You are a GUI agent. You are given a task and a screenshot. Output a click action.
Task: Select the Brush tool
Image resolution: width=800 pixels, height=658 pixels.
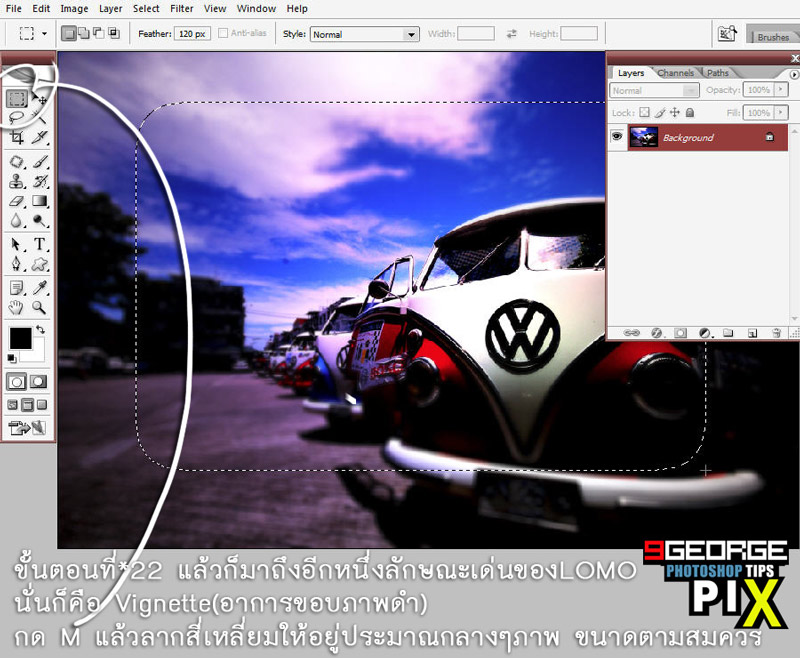(x=40, y=162)
